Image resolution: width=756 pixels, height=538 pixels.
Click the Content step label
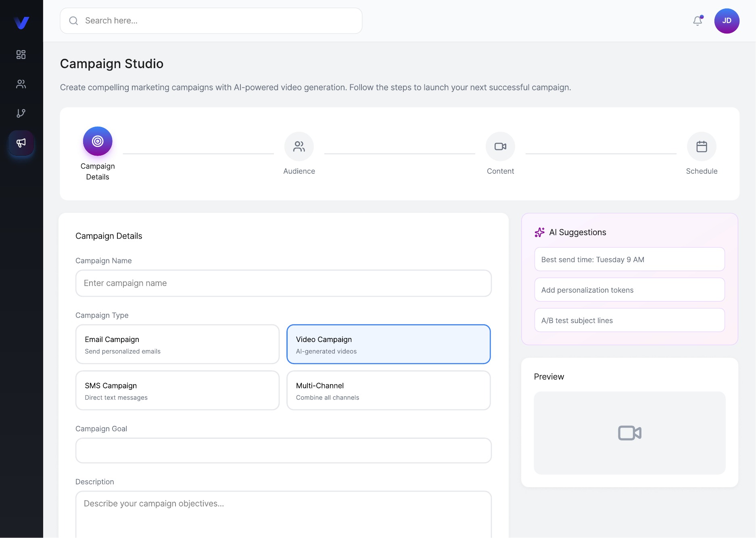[500, 171]
